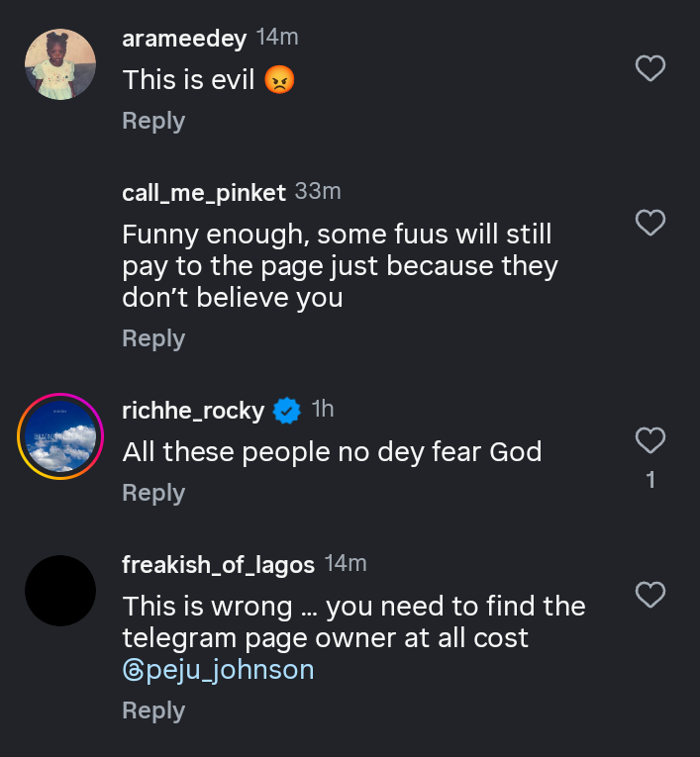Like richhe_rocky's comment with heart icon
Screen dimensions: 700x757
650,440
